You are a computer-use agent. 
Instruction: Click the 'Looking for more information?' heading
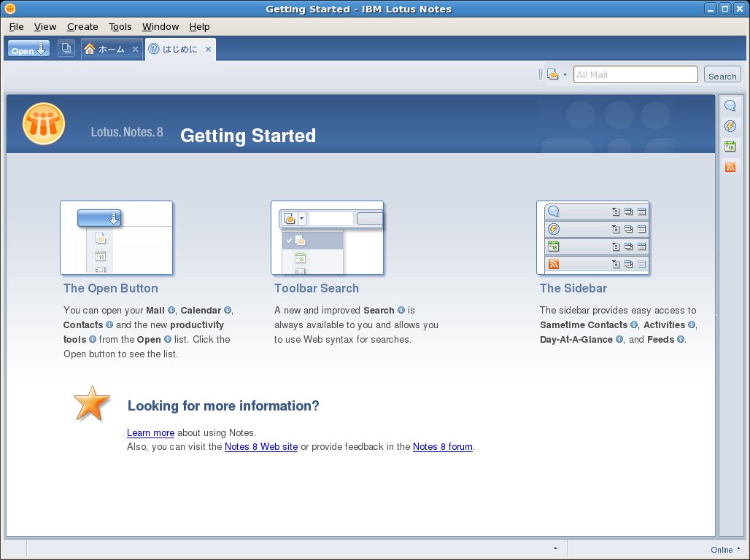223,405
